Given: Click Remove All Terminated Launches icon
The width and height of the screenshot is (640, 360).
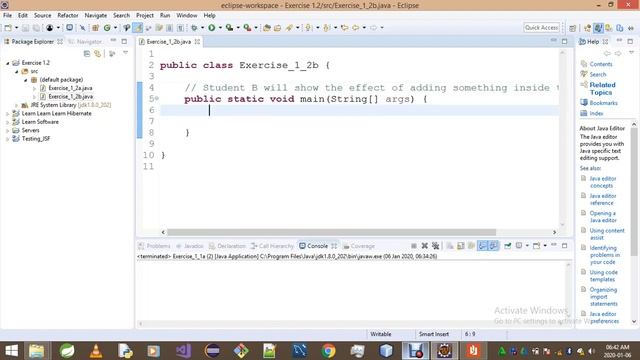Looking at the screenshot, I should (436, 246).
